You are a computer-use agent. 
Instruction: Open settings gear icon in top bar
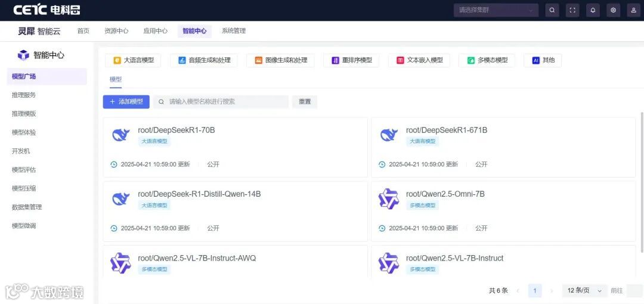click(x=613, y=10)
